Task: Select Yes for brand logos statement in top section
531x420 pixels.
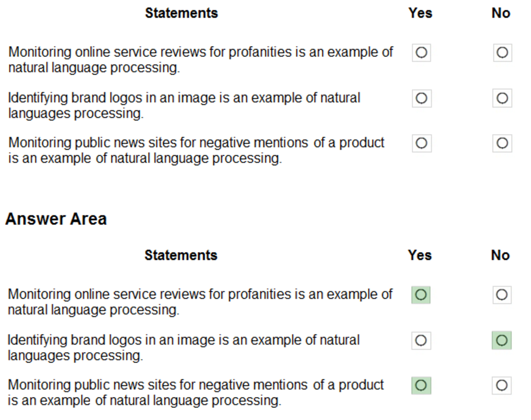Action: [x=421, y=98]
